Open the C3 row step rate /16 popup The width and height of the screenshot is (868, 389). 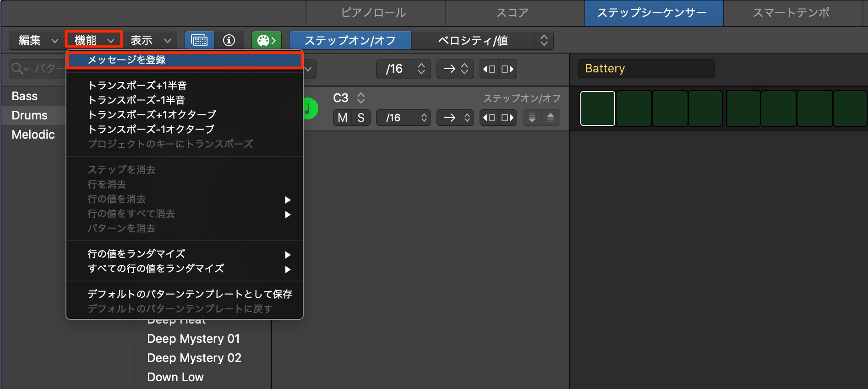404,118
